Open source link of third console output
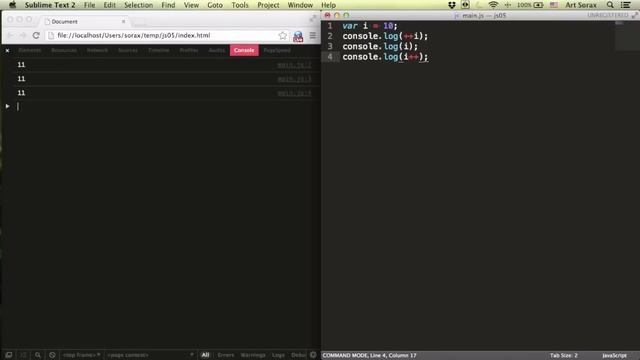 294,93
